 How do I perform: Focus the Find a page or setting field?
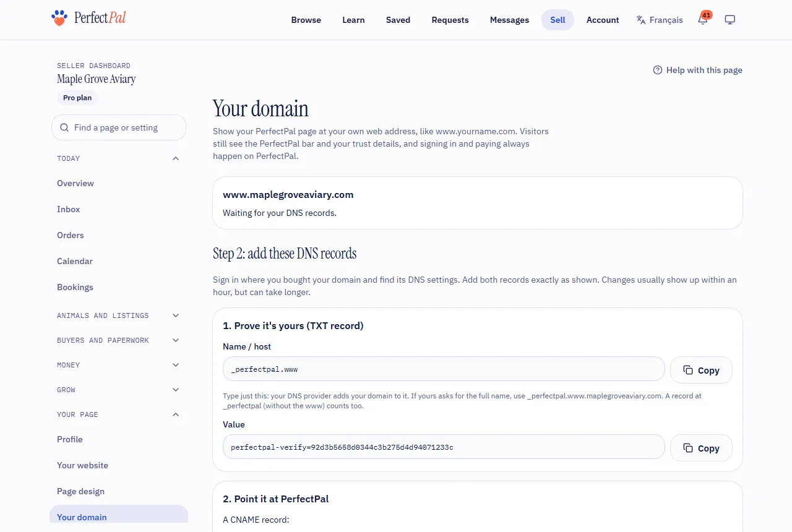point(119,127)
